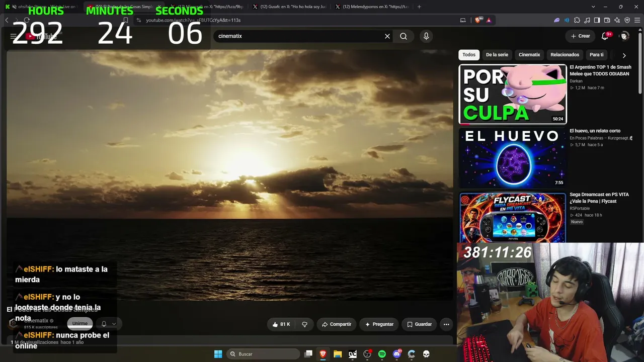Select the De la serie filter chip
Screen dimensions: 644x362
497,55
